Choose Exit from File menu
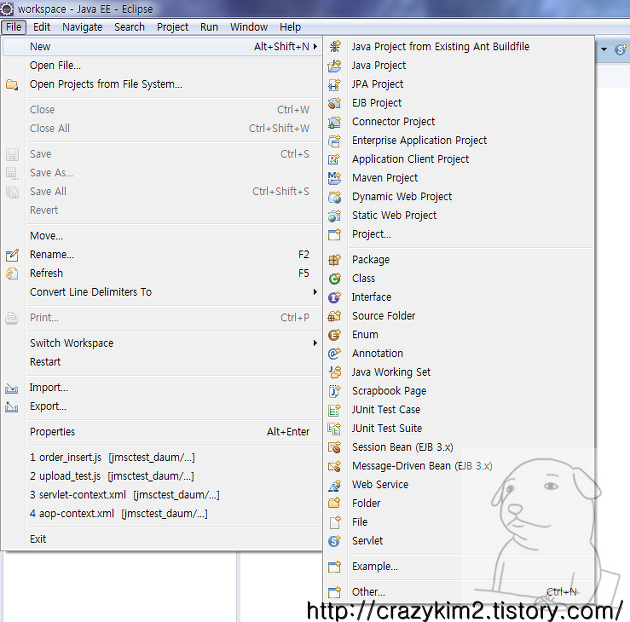630x622 pixels. [x=162, y=539]
